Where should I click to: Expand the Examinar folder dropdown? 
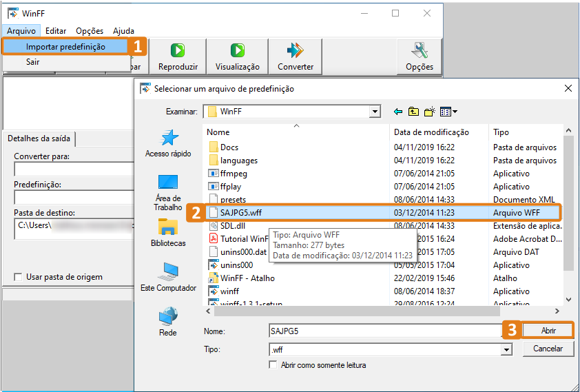[375, 112]
